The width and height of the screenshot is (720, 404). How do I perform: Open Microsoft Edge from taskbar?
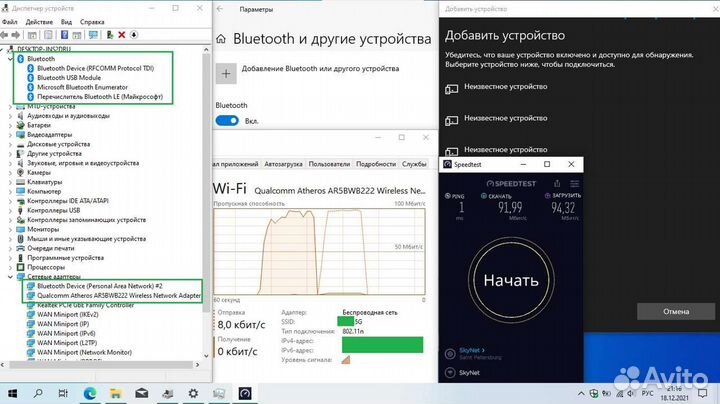[x=90, y=393]
